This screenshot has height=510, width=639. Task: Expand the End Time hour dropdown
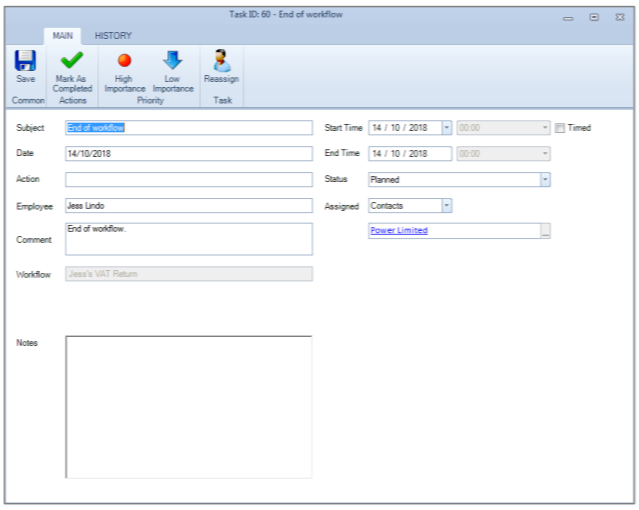pos(544,154)
